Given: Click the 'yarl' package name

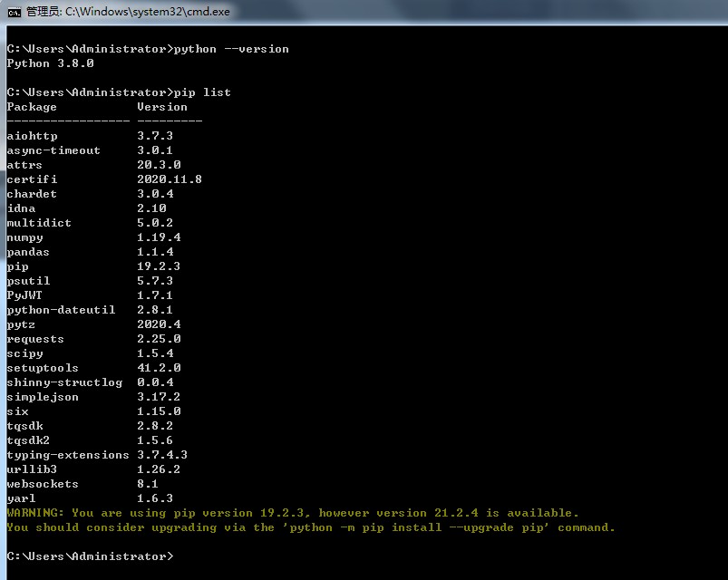Looking at the screenshot, I should pos(22,498).
